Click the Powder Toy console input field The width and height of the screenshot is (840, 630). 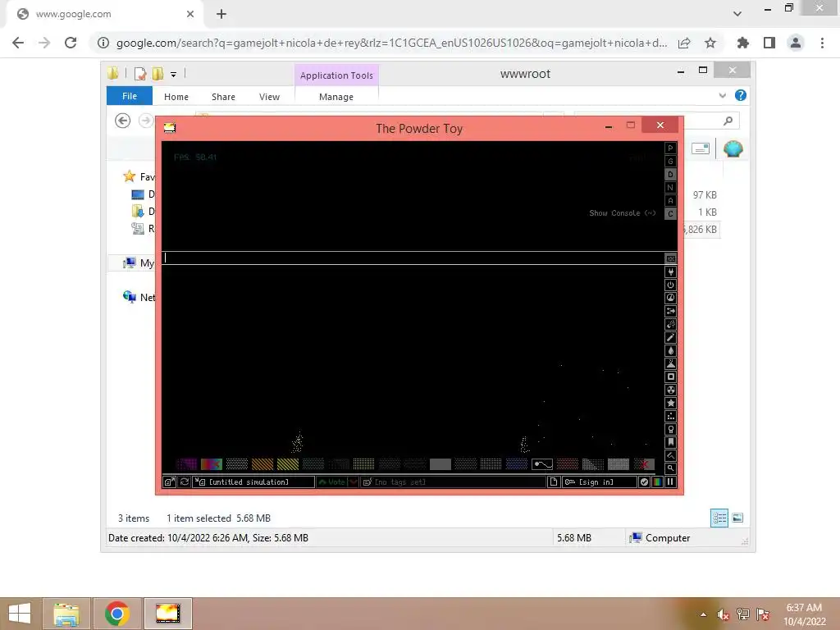click(413, 258)
